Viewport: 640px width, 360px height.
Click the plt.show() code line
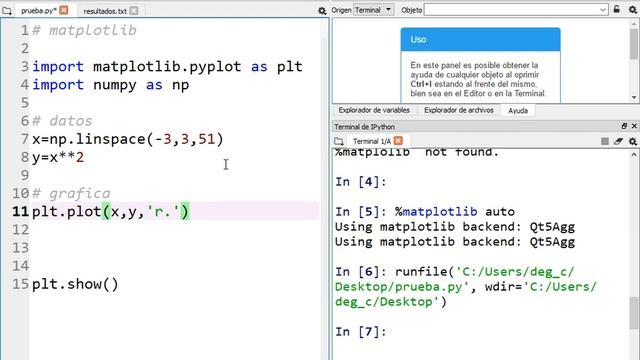click(75, 284)
